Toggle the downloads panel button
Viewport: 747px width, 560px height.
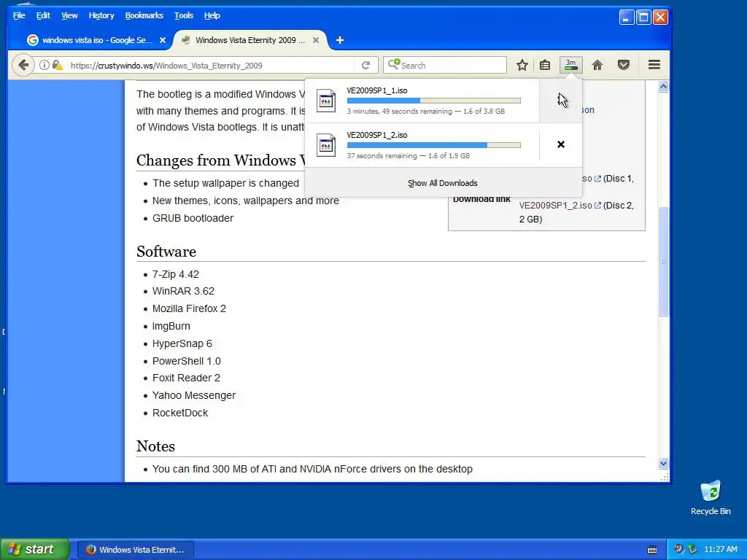pos(570,65)
